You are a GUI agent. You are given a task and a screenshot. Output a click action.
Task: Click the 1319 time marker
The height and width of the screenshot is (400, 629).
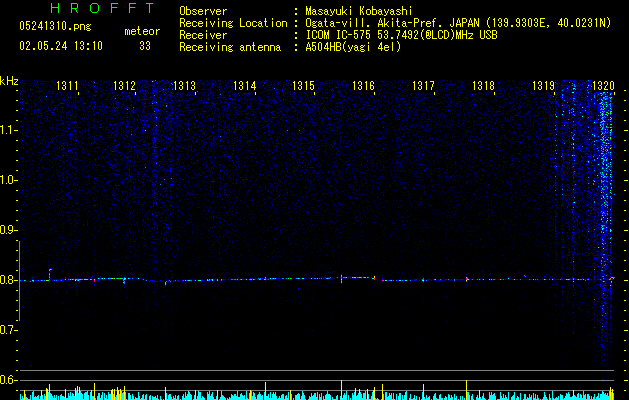click(544, 86)
